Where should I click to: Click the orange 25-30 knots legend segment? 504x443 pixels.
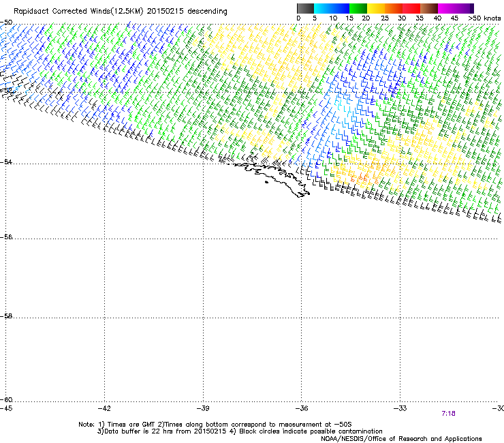[x=394, y=8]
